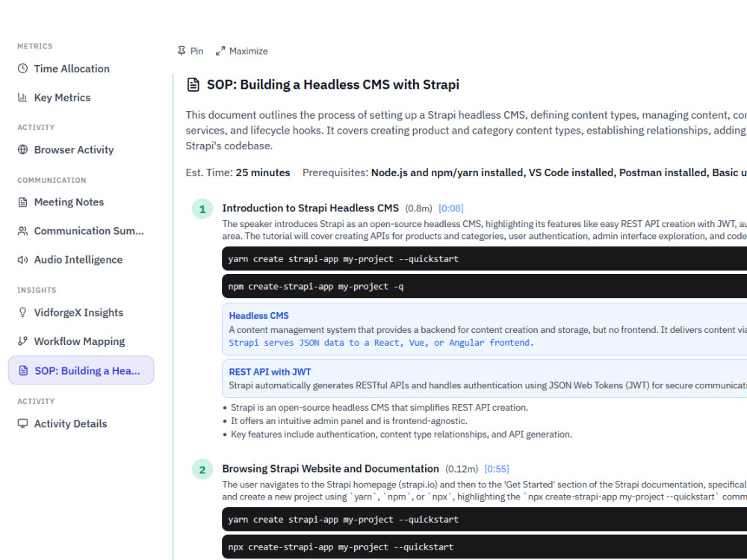Click the monitor icon beside Activity Details

pyautogui.click(x=22, y=423)
